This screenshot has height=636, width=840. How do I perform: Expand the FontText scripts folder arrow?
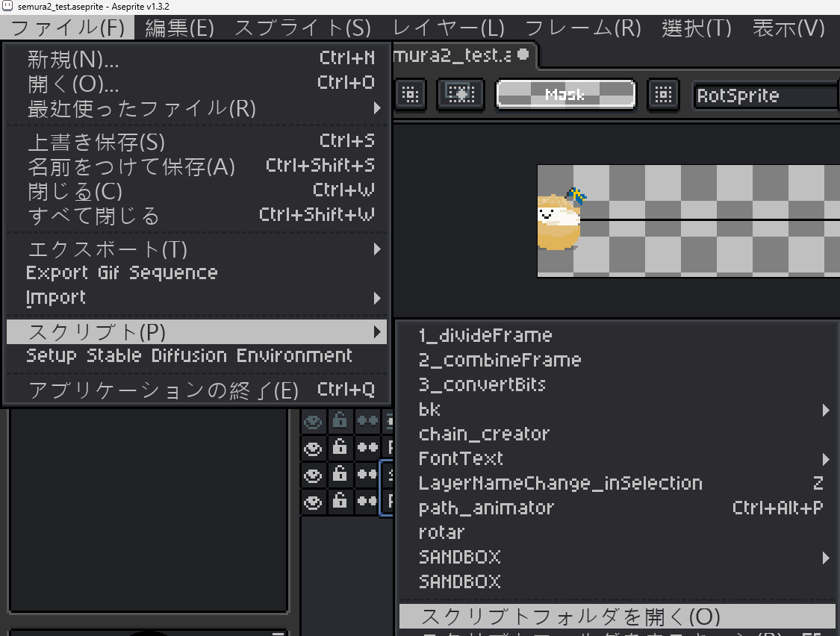pos(826,459)
